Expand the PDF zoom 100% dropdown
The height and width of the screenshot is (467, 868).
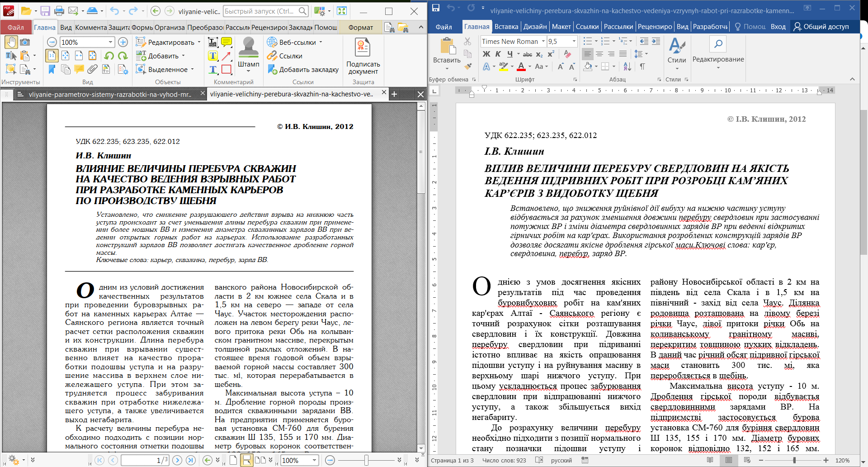[110, 42]
